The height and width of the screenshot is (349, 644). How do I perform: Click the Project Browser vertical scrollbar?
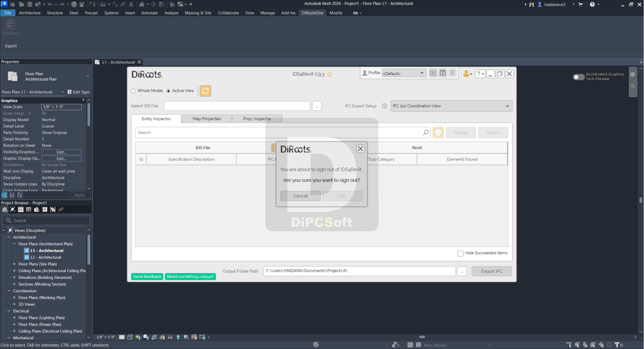pos(89,250)
